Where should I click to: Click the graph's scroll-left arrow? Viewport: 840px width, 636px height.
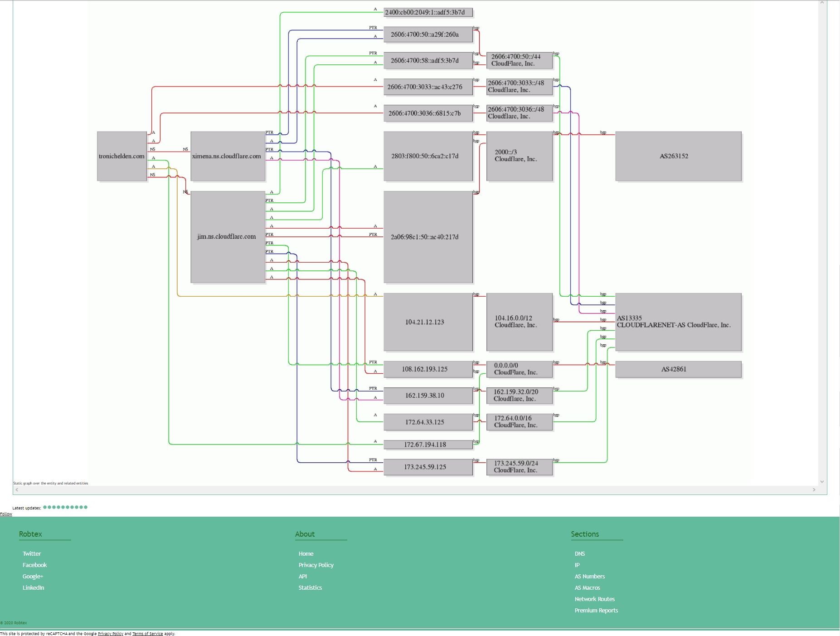coord(17,490)
